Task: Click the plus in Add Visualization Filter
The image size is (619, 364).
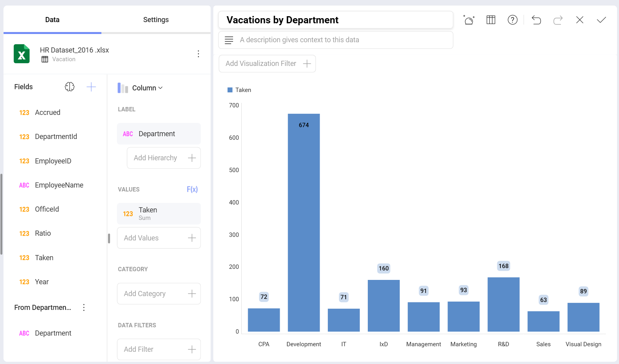Action: (x=307, y=64)
